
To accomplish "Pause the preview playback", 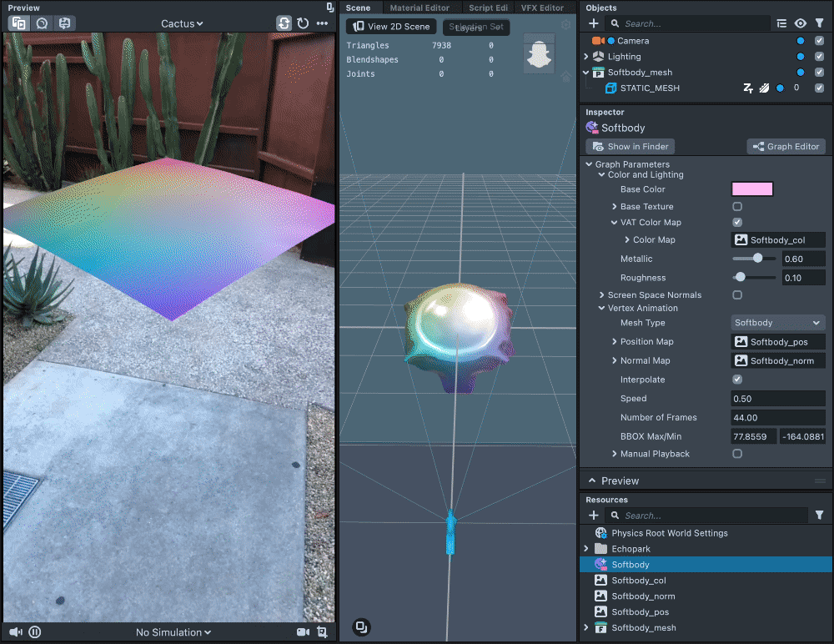I will (x=34, y=632).
